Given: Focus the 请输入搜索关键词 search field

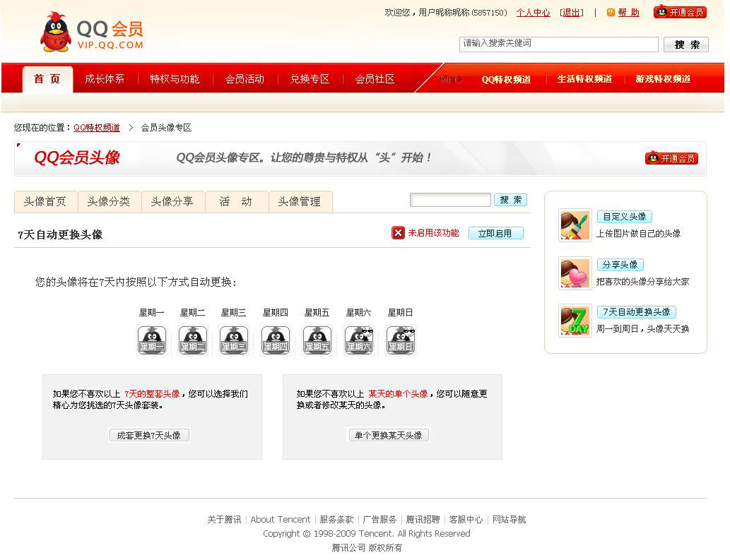Looking at the screenshot, I should (x=559, y=44).
